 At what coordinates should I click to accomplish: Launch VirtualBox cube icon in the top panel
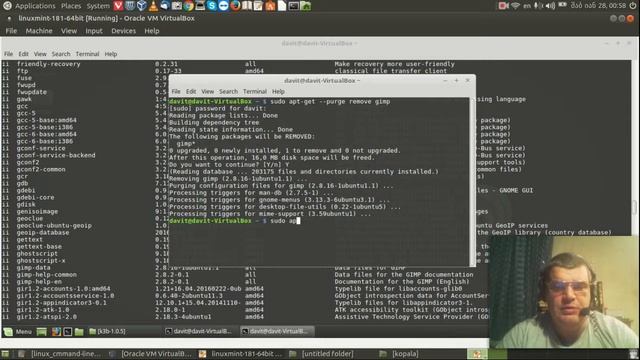142,6
